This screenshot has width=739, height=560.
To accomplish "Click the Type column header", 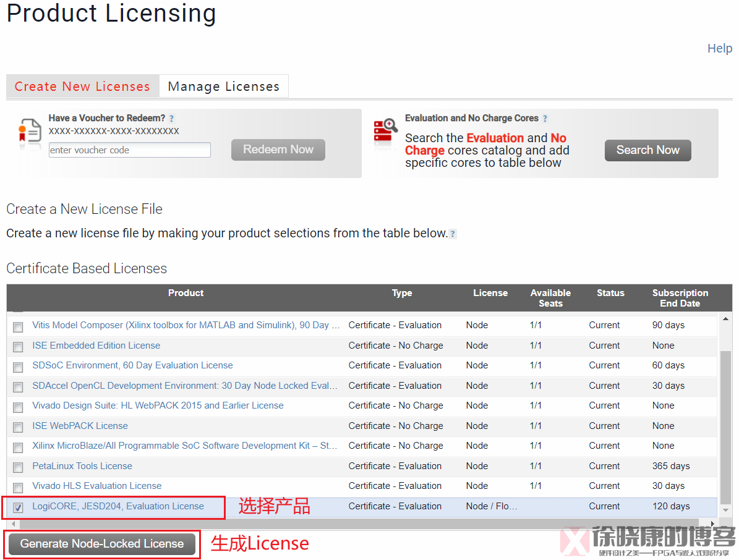I will (402, 293).
